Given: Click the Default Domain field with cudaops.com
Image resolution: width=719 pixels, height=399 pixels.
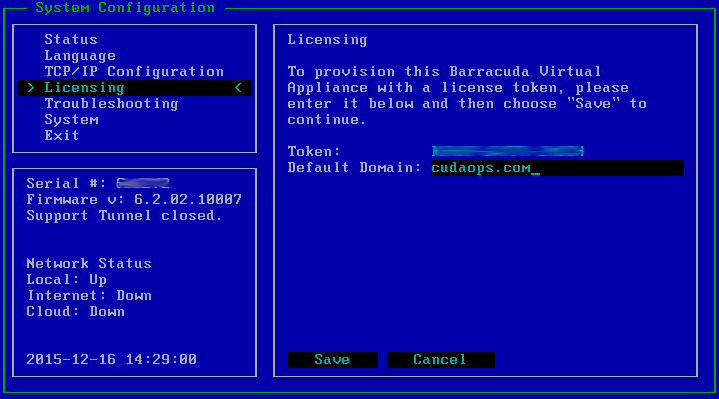Looking at the screenshot, I should pos(557,168).
